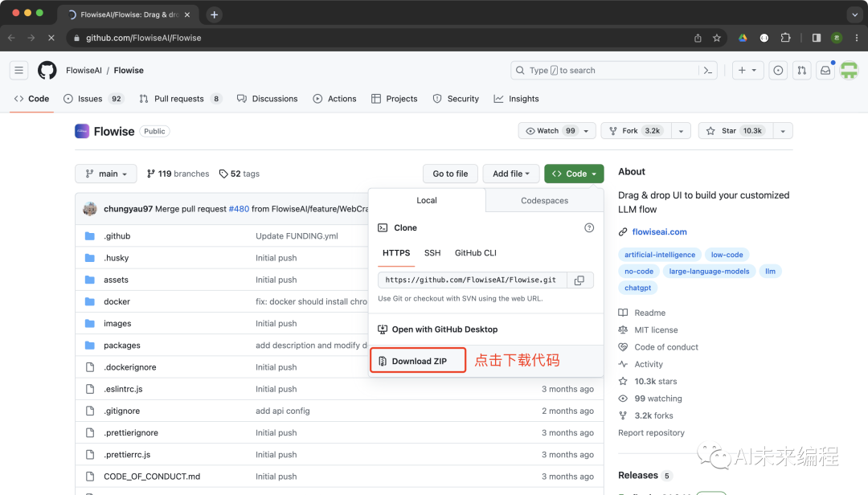Click the Google Drive extension icon

click(x=743, y=38)
